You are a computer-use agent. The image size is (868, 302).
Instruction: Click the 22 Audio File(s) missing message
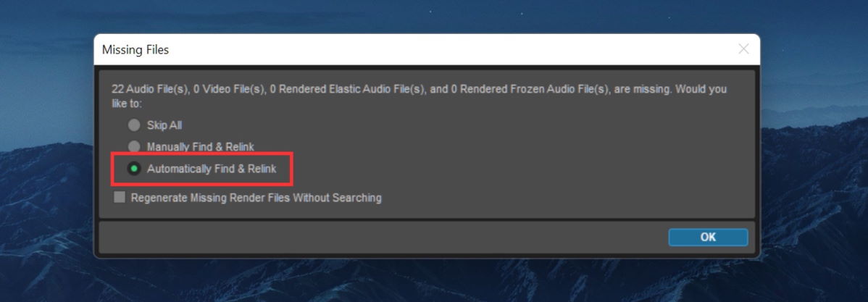(419, 96)
